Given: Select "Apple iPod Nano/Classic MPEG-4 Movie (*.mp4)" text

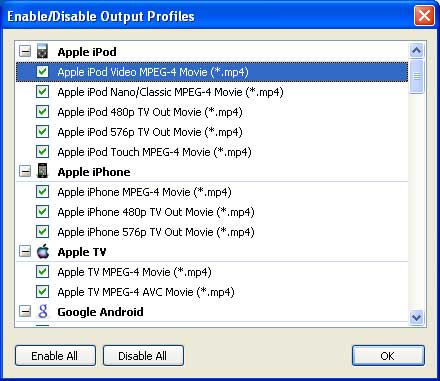Looking at the screenshot, I should click(170, 92).
